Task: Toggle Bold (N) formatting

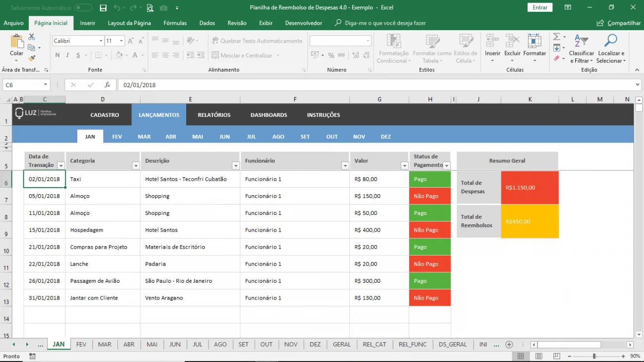Action: (57, 55)
